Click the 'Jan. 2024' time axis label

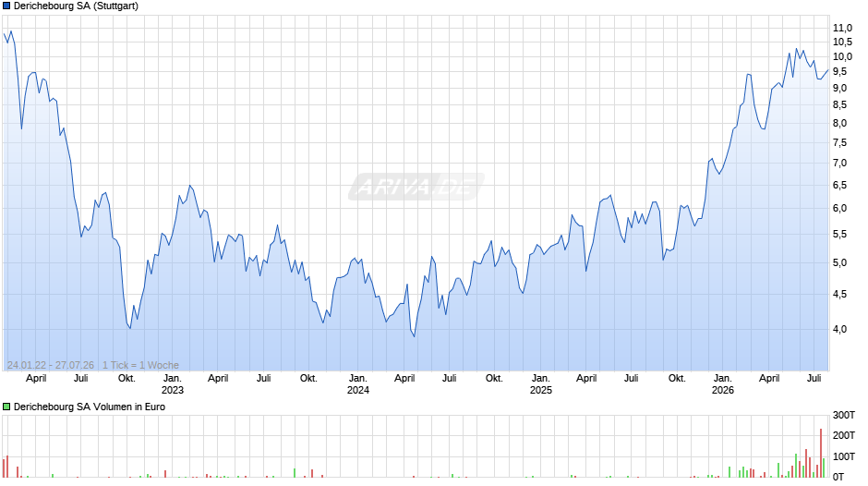click(x=357, y=384)
